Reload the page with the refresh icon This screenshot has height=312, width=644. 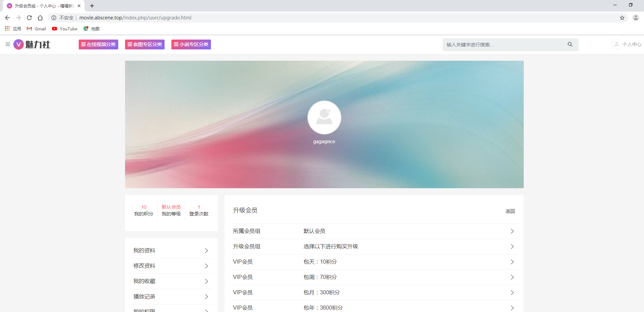[x=29, y=18]
